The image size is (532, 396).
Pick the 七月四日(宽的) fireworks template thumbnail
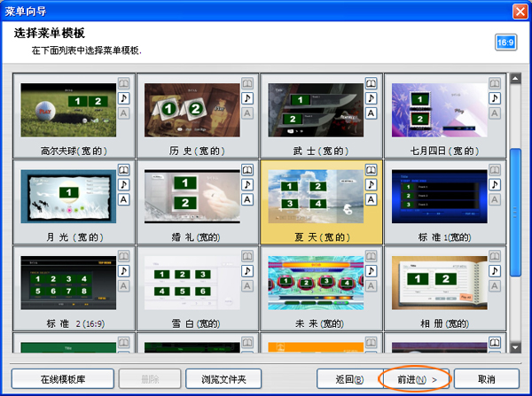(440, 110)
